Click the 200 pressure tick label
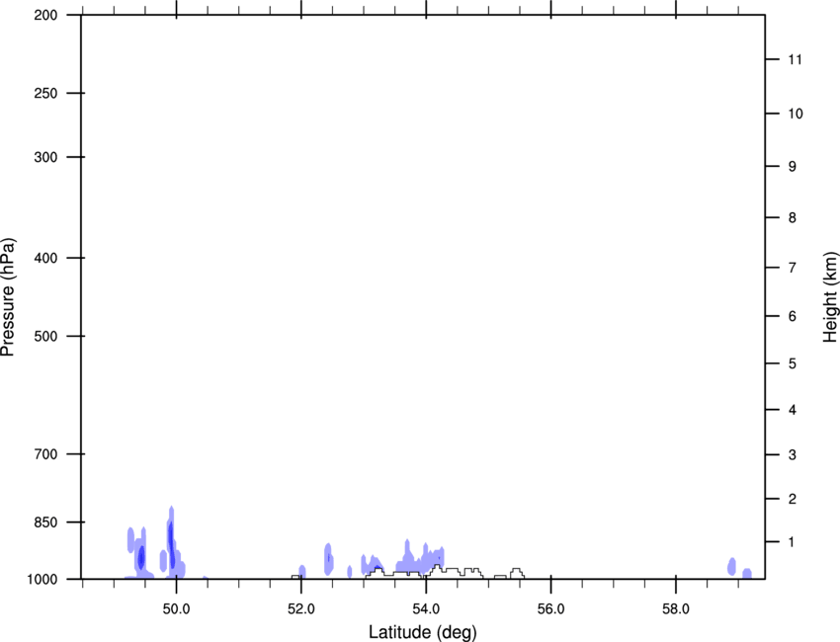 coord(45,15)
